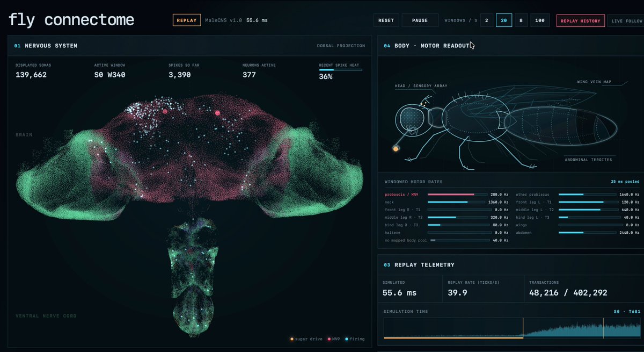
Task: Click the middle leg L · T2 rate bar
Action: click(589, 210)
